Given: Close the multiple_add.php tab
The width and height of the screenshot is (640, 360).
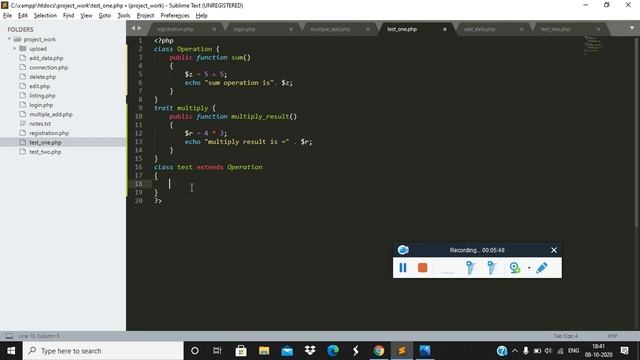Looking at the screenshot, I should (368, 29).
